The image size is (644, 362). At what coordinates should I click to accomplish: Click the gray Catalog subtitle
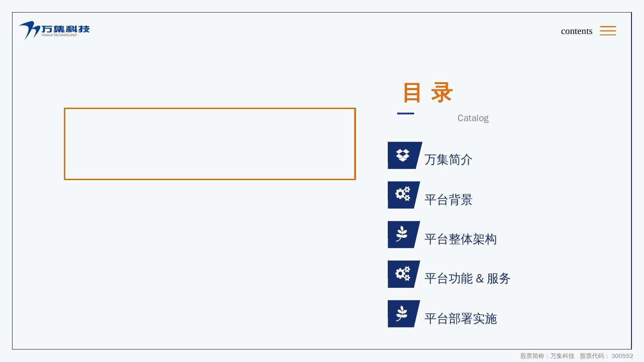pos(473,118)
